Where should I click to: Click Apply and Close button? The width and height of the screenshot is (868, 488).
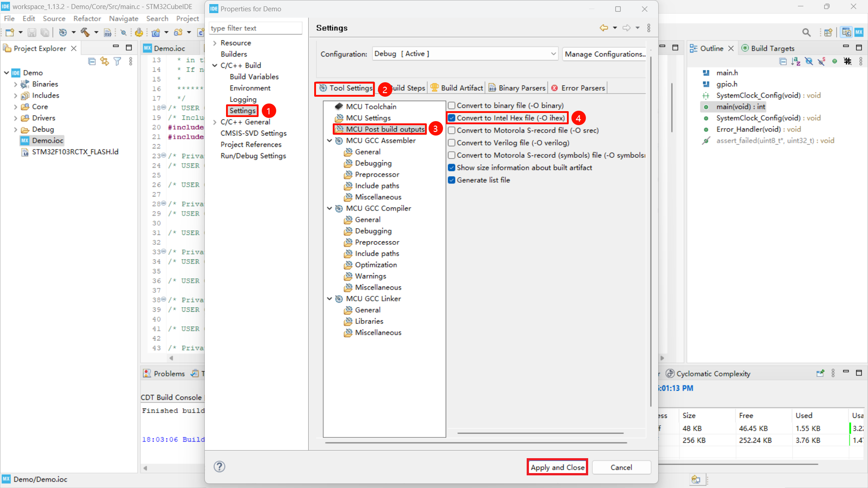point(557,467)
